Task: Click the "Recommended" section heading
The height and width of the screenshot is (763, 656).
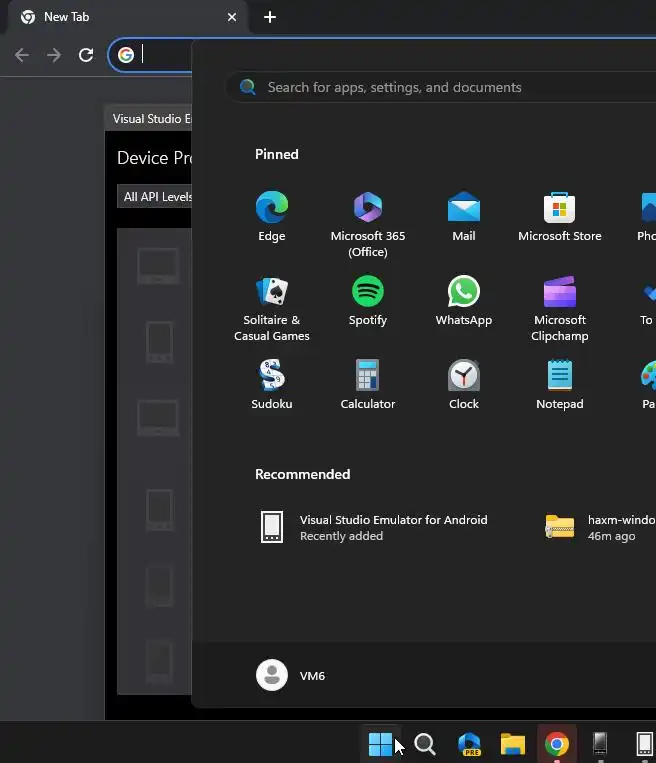Action: point(303,474)
